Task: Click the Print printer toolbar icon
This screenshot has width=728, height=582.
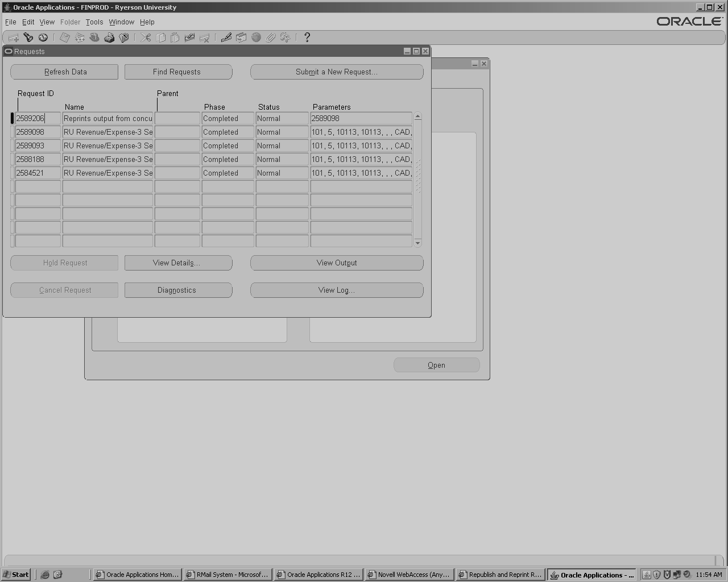Action: [x=109, y=38]
